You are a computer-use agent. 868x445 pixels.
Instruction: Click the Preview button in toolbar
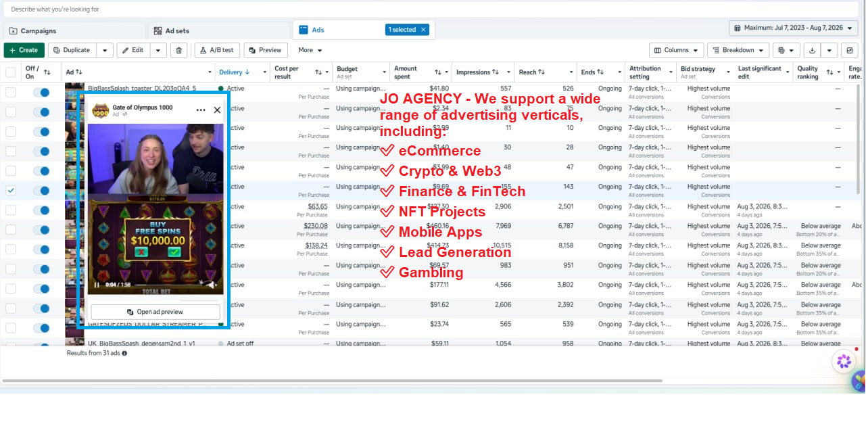tap(266, 50)
